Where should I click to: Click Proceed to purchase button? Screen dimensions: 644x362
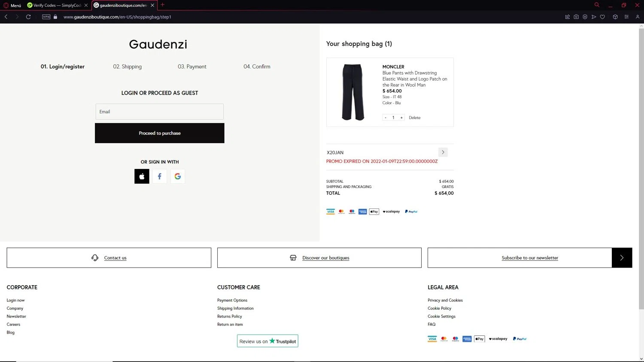(x=160, y=133)
